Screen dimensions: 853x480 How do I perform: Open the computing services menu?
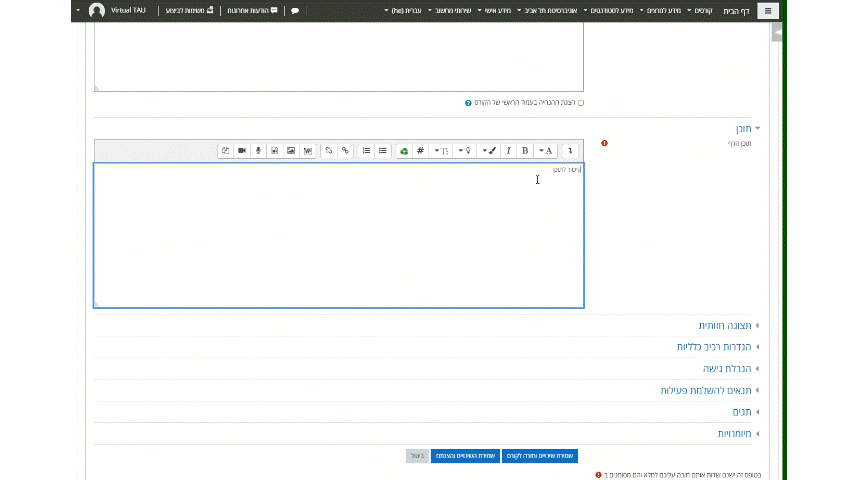tap(450, 11)
